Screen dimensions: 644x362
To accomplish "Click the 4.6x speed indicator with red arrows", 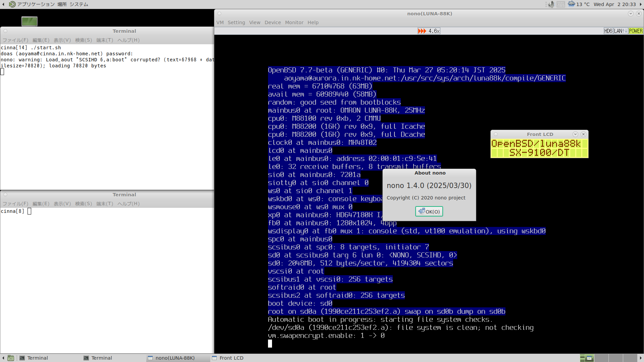I will 429,31.
